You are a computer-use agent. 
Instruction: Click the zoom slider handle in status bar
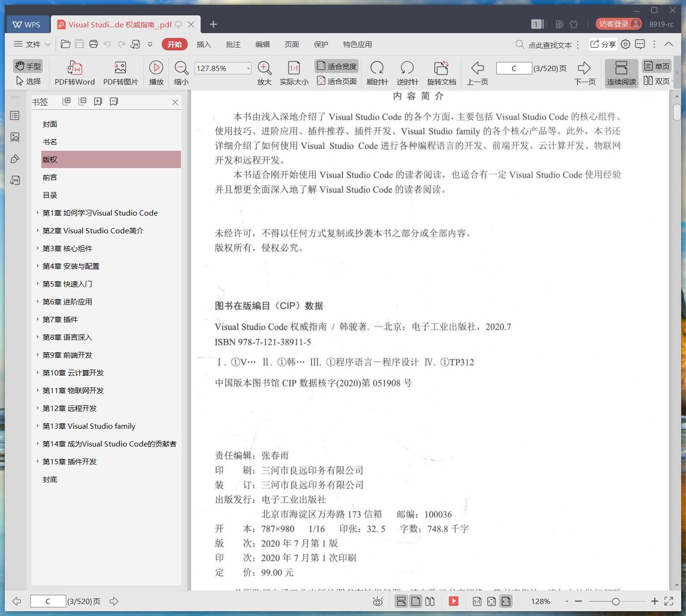(x=615, y=601)
